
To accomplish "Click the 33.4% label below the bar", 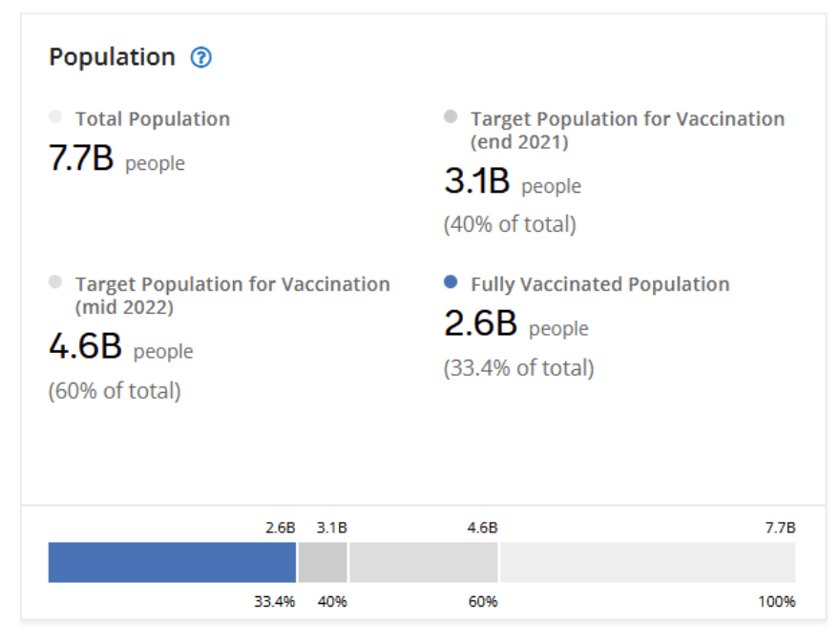I will click(x=274, y=602).
